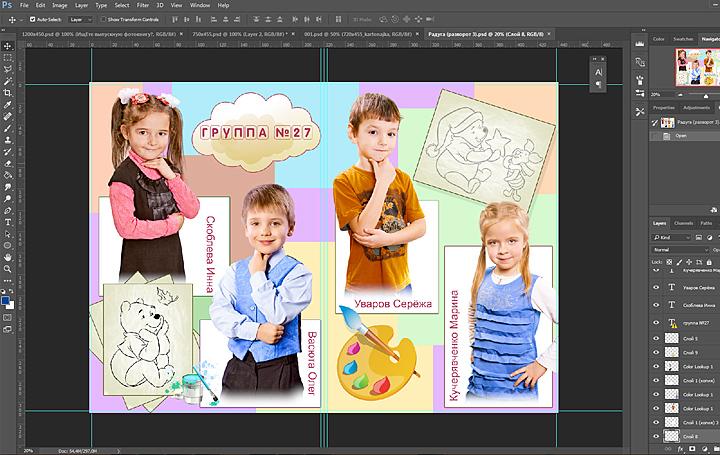Enable Show Transform Controls checkbox
720x455 pixels.
click(103, 19)
